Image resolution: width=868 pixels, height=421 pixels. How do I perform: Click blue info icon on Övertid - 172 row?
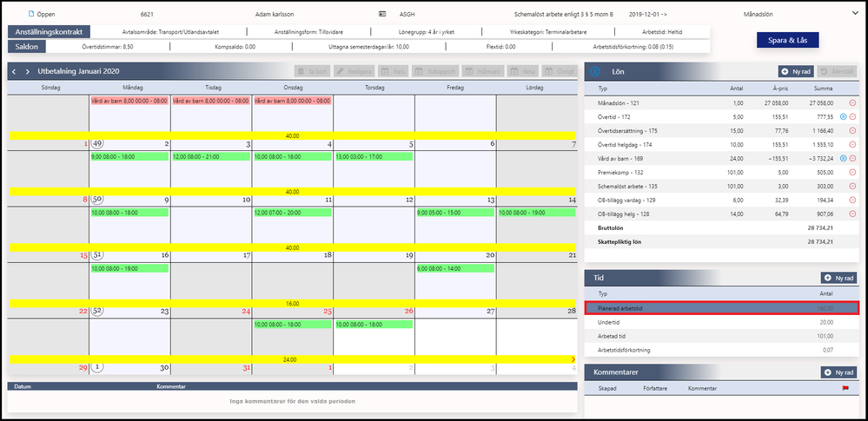pos(844,116)
